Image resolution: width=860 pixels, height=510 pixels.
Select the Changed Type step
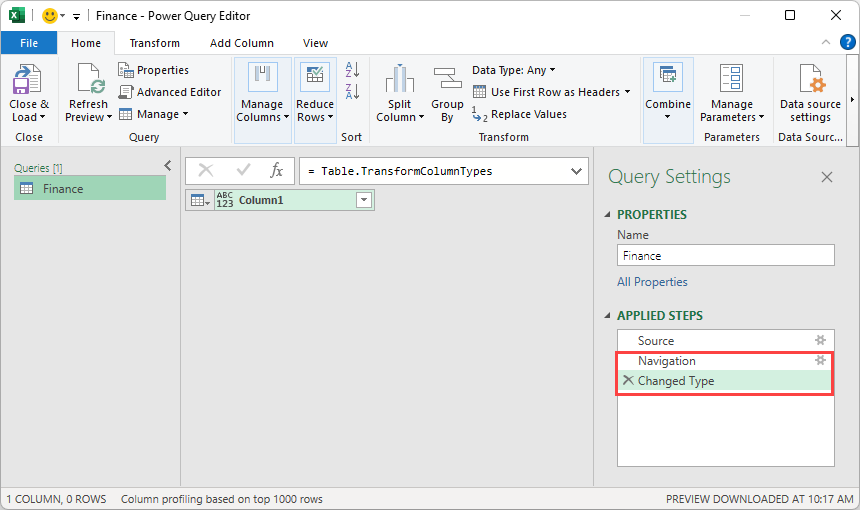point(726,381)
